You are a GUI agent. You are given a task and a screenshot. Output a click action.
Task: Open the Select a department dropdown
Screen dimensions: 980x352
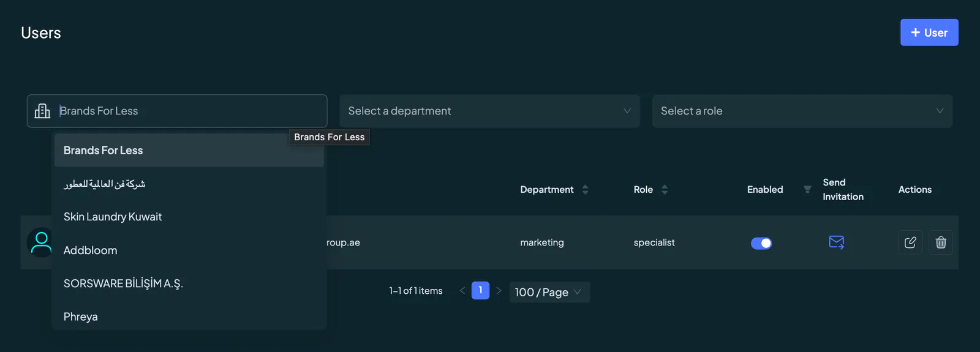(x=489, y=111)
